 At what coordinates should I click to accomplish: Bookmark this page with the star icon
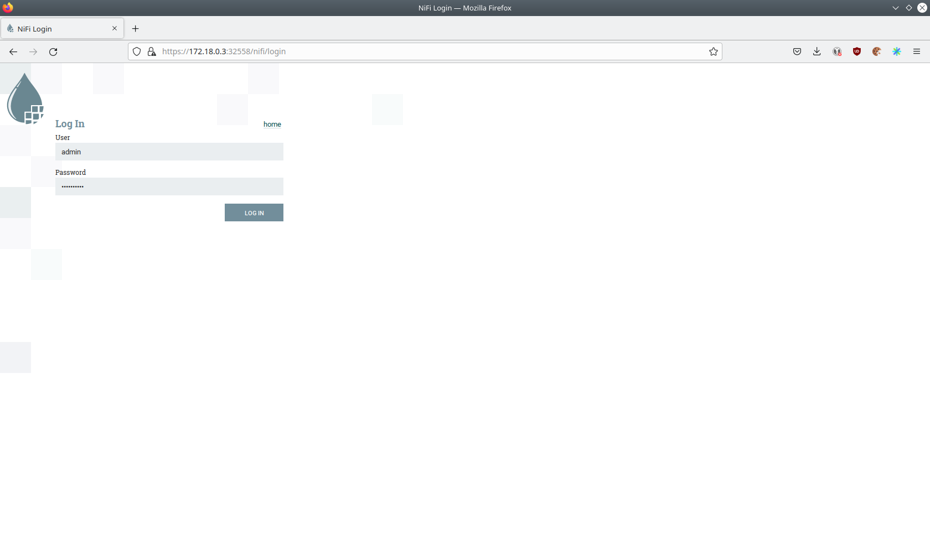[x=713, y=51]
